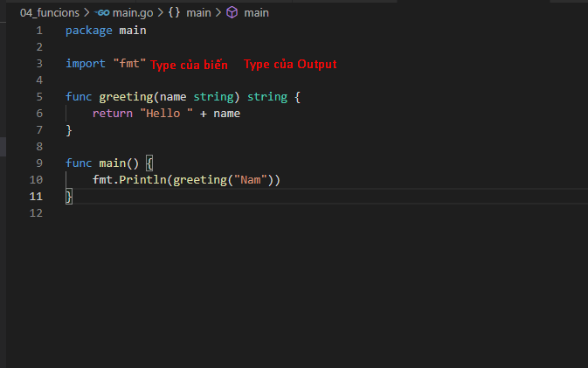Viewport: 588px width, 368px height.
Task: Click 'main' package name on line 1
Action: [133, 31]
